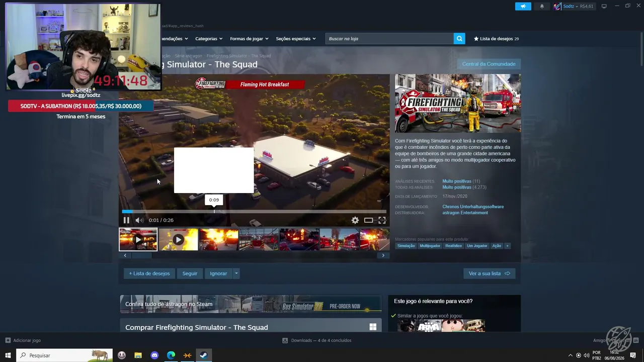Select the fourth media thumbnail
Image resolution: width=644 pixels, height=362 pixels.
(x=259, y=239)
